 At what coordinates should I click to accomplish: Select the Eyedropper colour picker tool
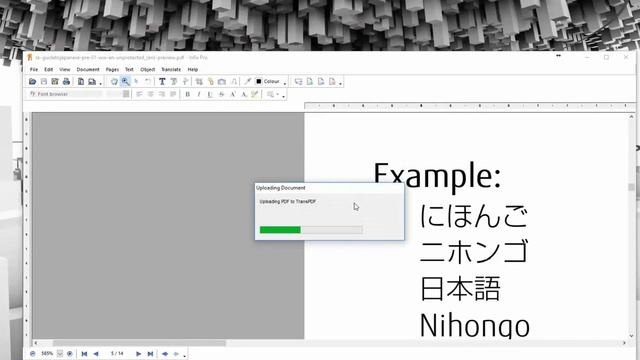point(247,82)
